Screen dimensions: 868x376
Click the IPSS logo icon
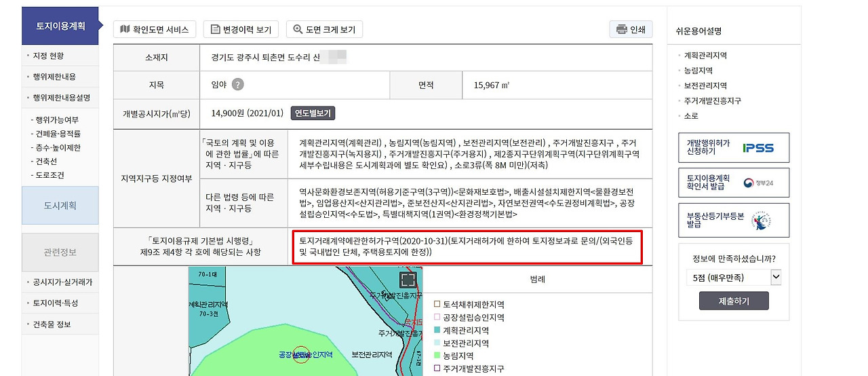coord(757,148)
